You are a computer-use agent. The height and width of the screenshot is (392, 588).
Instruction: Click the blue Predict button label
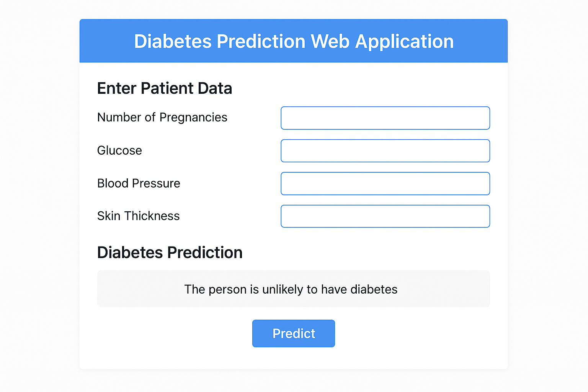(x=293, y=333)
